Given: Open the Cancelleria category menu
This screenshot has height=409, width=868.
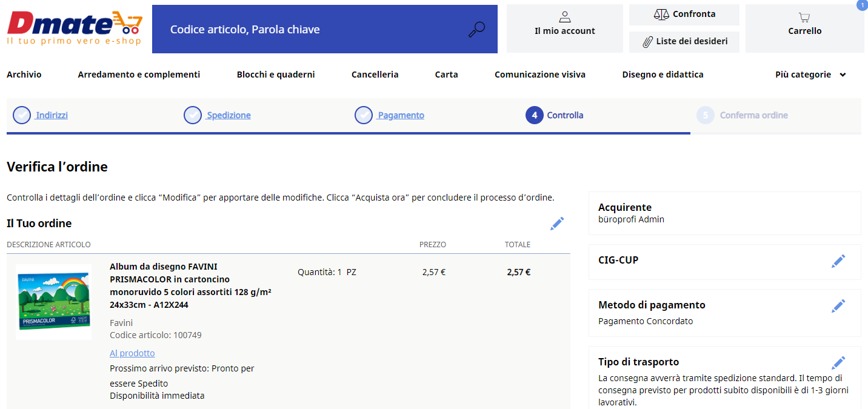Looking at the screenshot, I should 375,75.
